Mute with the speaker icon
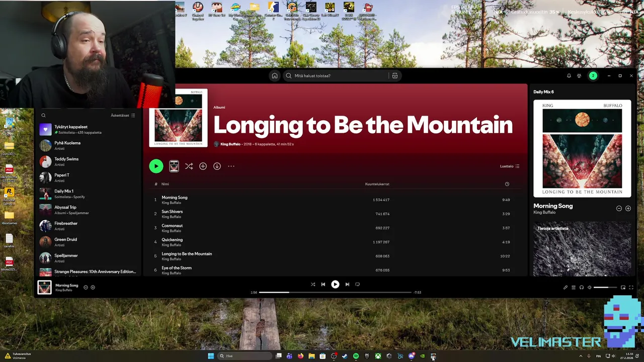 pyautogui.click(x=589, y=288)
